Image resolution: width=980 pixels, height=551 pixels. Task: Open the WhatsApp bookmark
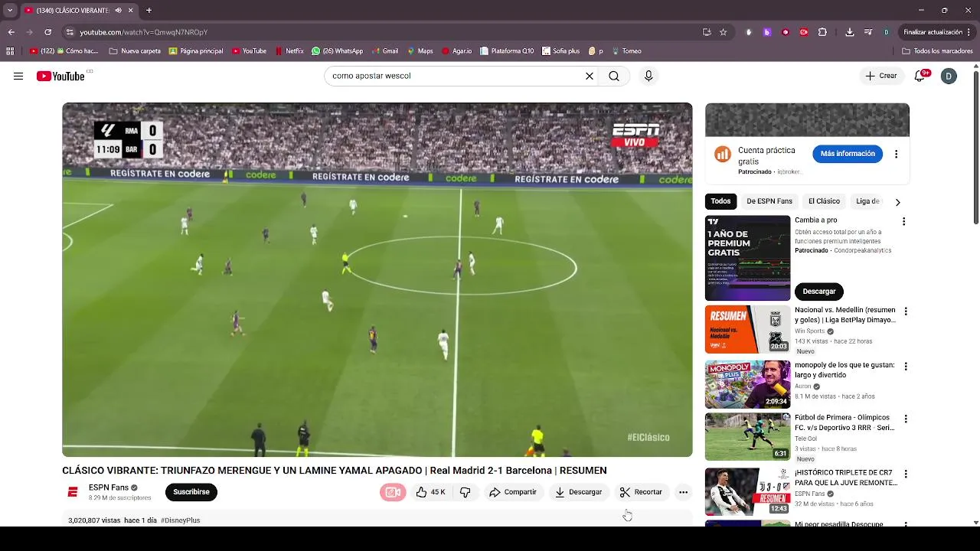click(337, 51)
